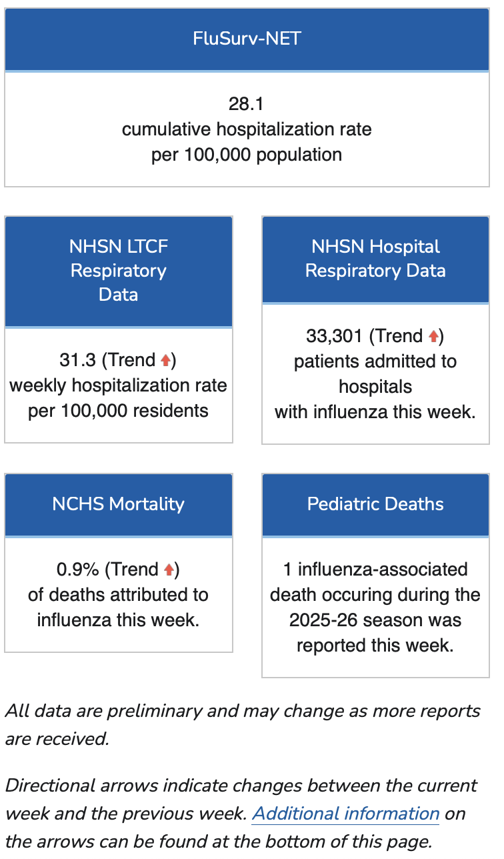Click the "cumulative hospitalization rate" description line
This screenshot has width=504, height=859.
[x=247, y=129]
